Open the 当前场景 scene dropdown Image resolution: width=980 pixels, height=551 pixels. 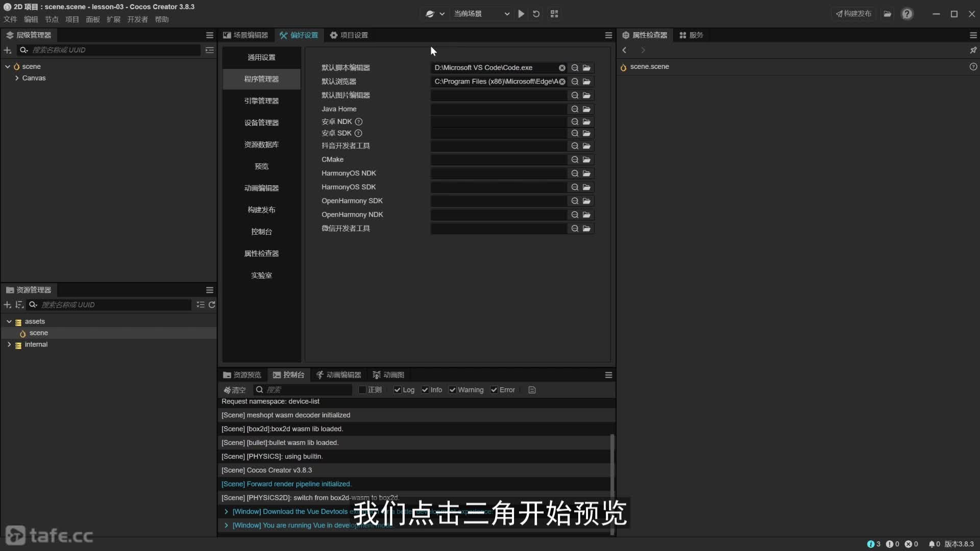[481, 14]
